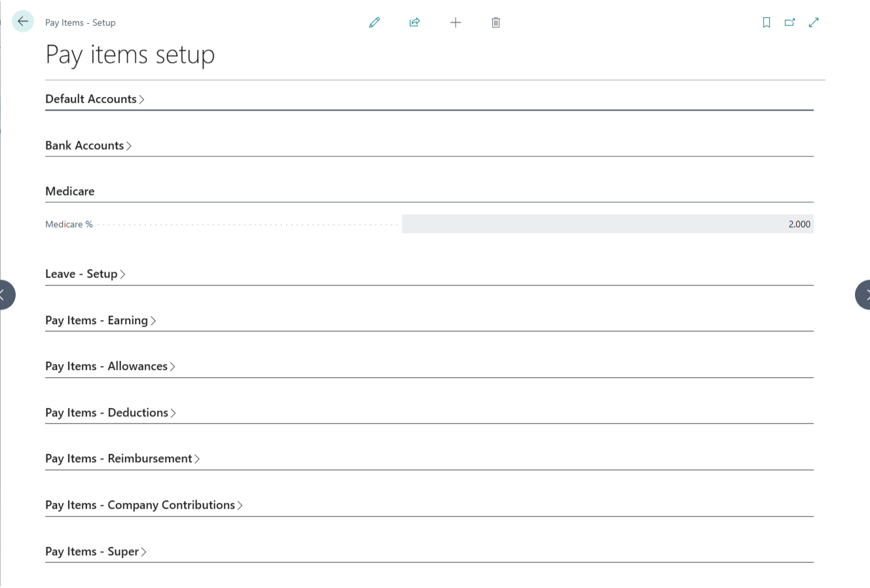870x588 pixels.
Task: Click the back arrow button
Action: [23, 22]
